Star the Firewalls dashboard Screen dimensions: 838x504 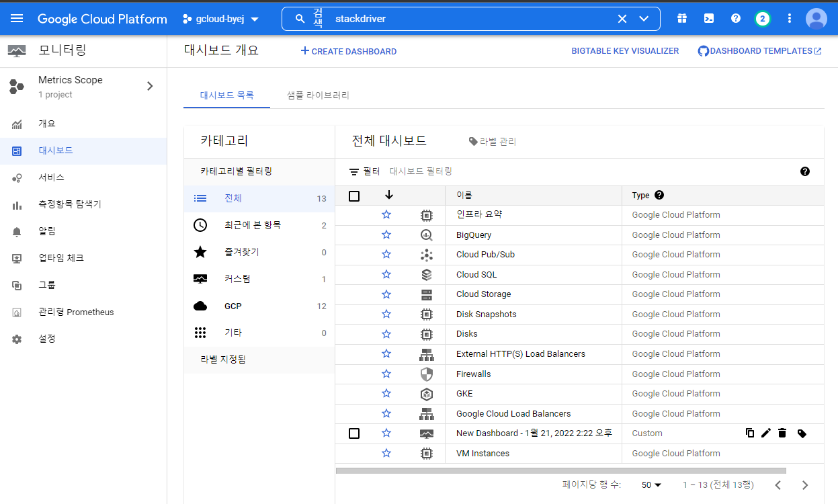(386, 374)
